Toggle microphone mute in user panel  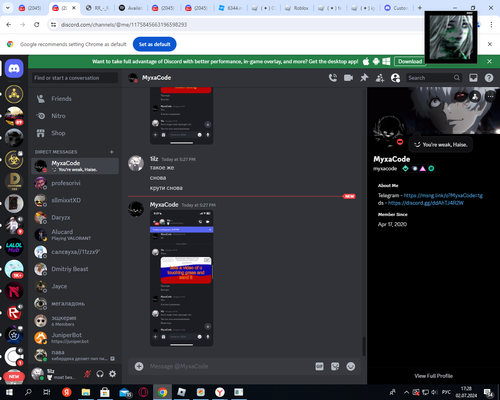[x=87, y=374]
